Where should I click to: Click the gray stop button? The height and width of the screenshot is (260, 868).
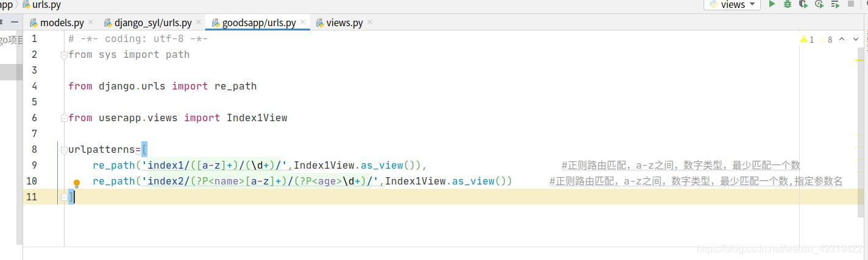click(851, 4)
